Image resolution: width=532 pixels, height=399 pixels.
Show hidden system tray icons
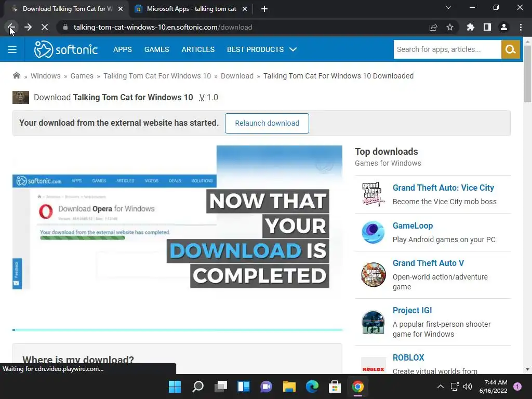click(441, 387)
